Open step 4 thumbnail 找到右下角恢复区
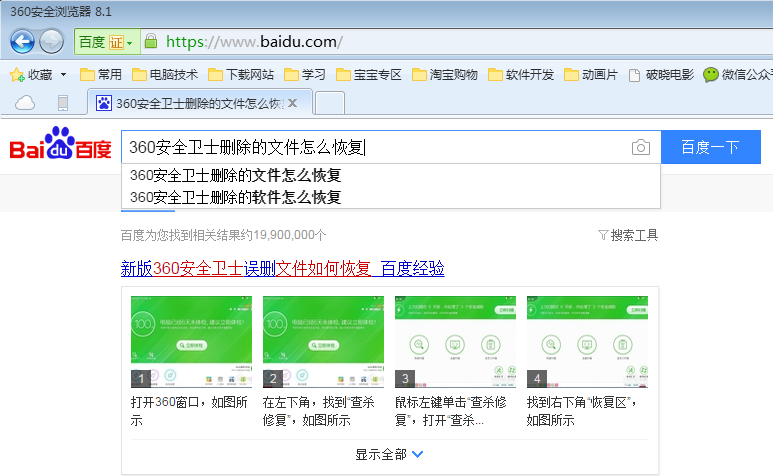The image size is (773, 476). coord(587,341)
